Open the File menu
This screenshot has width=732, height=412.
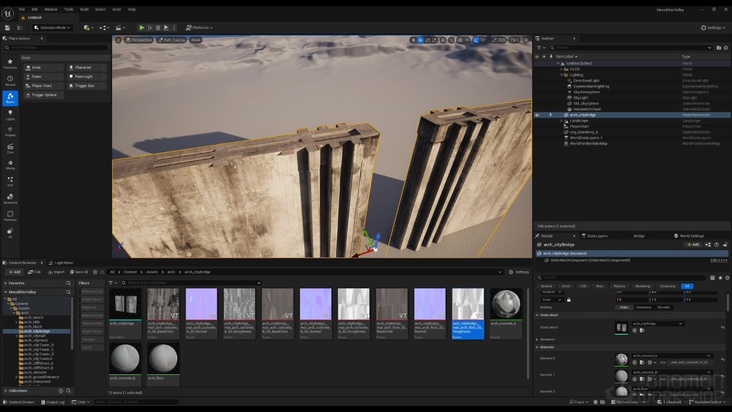(x=22, y=9)
